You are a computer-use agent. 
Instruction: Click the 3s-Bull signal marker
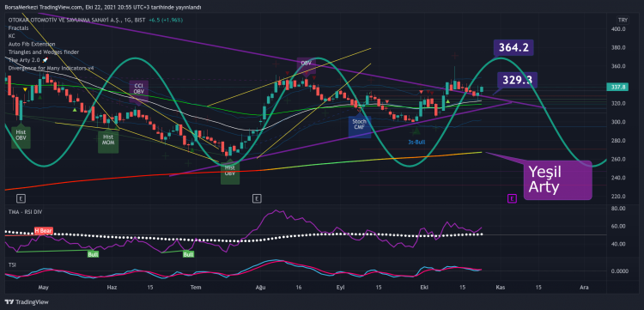(416, 142)
